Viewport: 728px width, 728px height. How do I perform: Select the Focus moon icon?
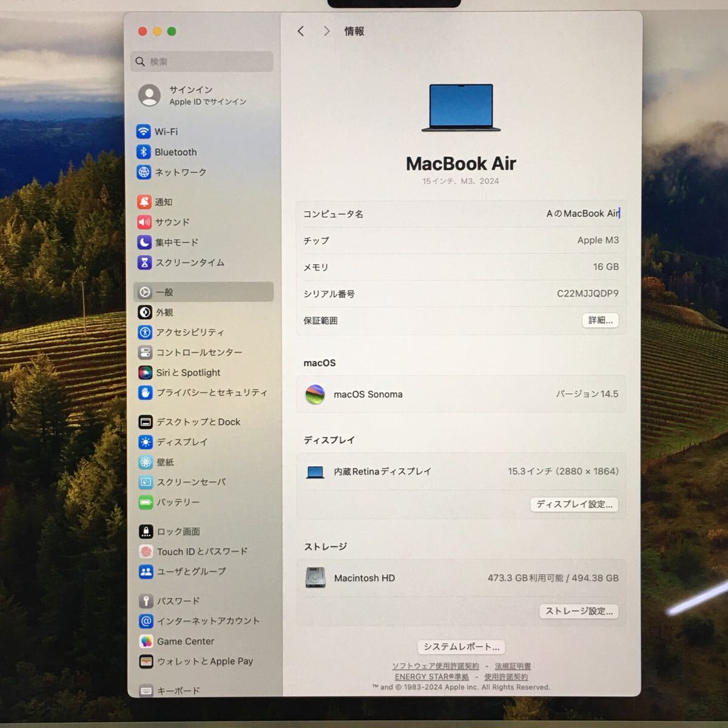[x=144, y=242]
